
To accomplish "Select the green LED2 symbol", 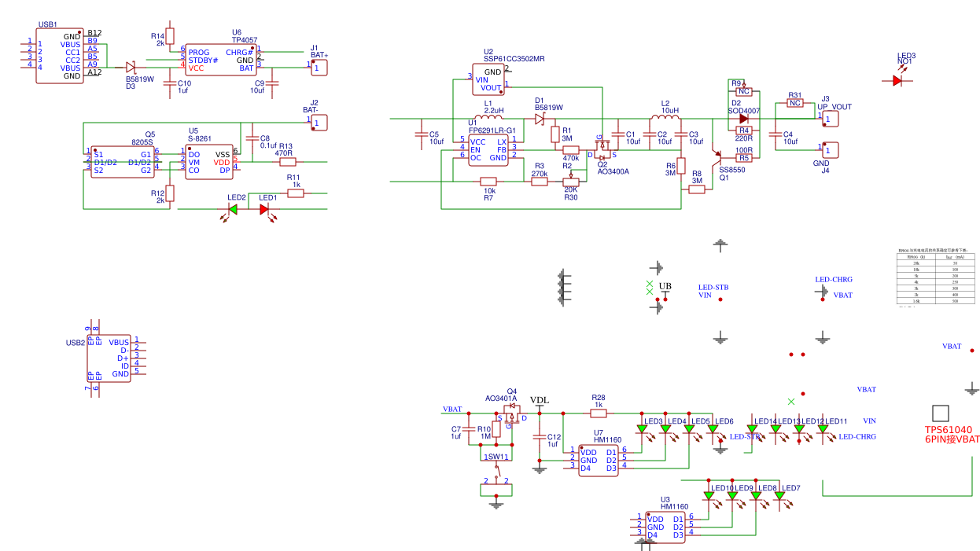I will pyautogui.click(x=233, y=209).
